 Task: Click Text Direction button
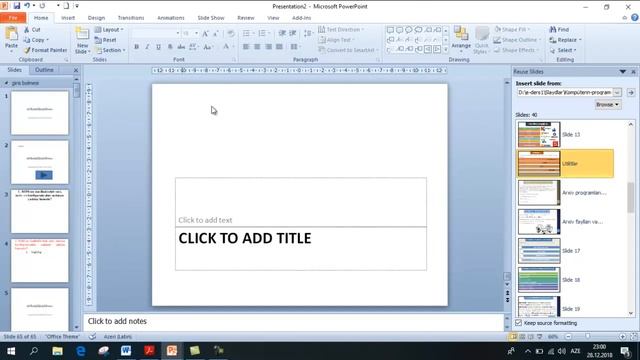point(341,29)
